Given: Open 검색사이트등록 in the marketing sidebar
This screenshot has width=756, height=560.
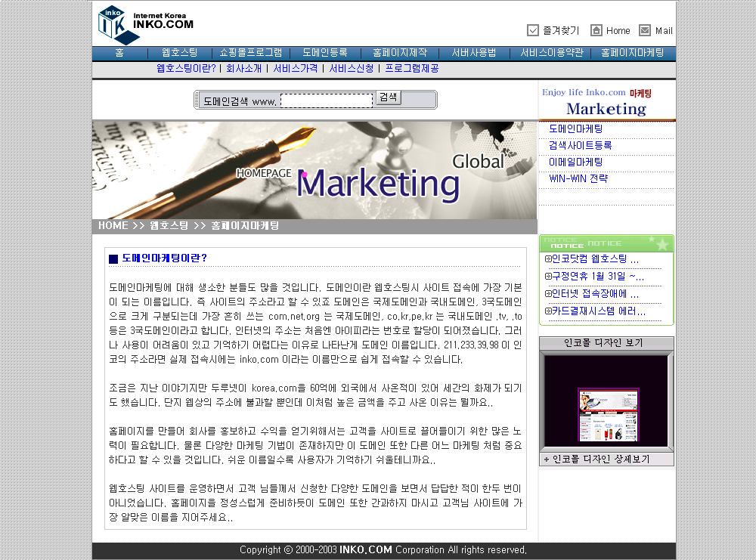Looking at the screenshot, I should (580, 145).
